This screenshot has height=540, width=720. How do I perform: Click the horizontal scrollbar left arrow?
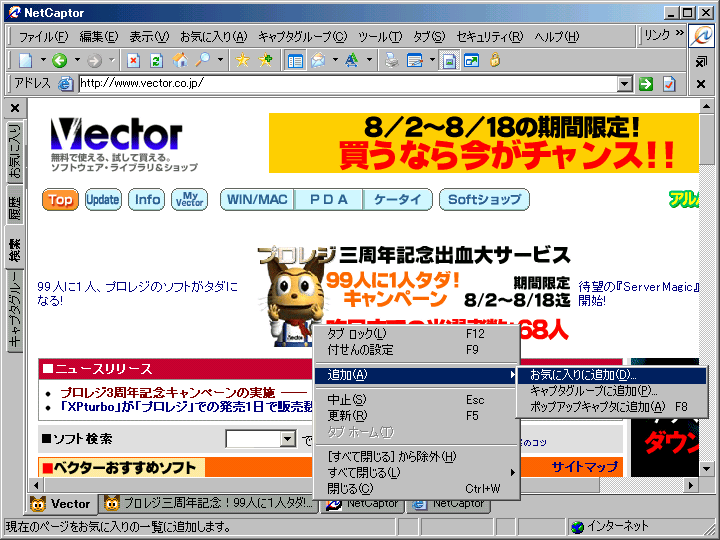(36, 485)
